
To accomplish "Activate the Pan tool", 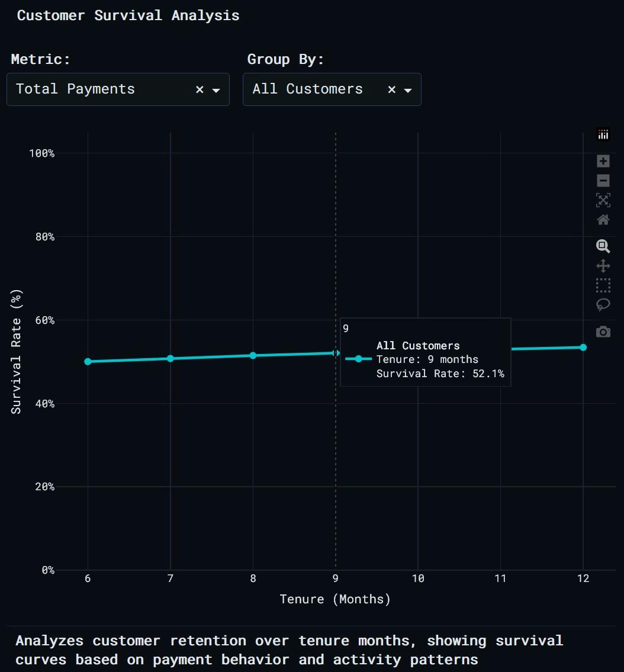I will pyautogui.click(x=603, y=266).
